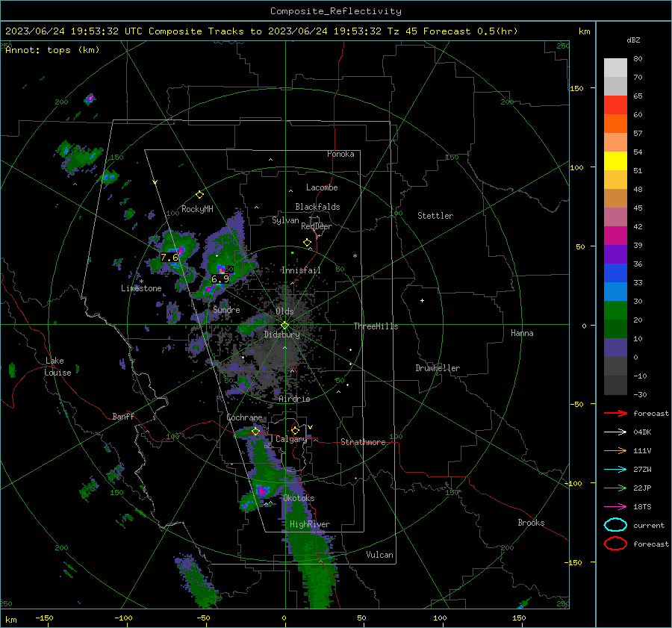Click the Banff town label
This screenshot has height=628, width=672.
123,416
